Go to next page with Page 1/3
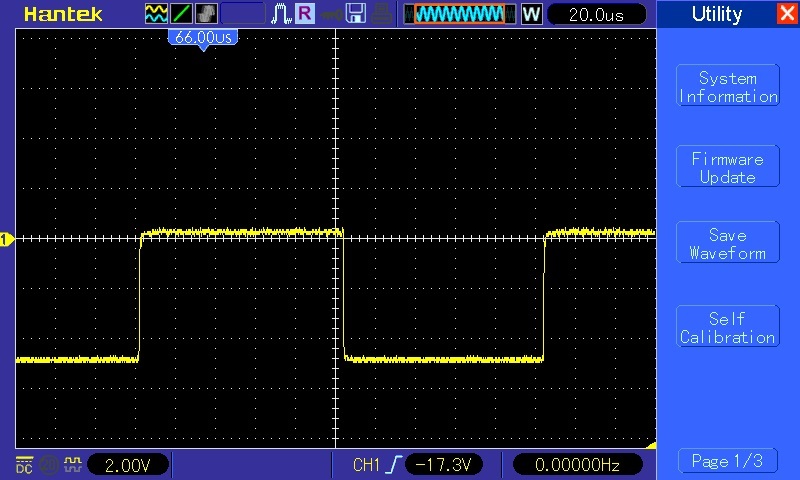The image size is (800, 480). pos(727,461)
